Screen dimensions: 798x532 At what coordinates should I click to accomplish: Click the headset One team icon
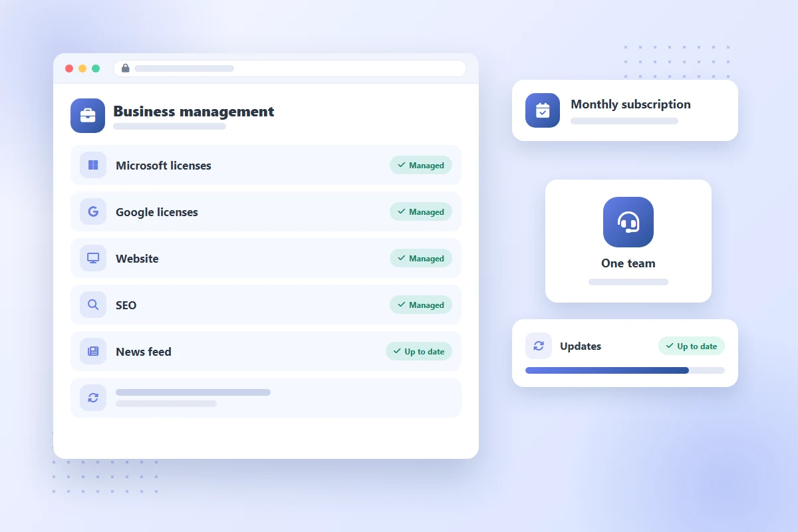click(628, 222)
